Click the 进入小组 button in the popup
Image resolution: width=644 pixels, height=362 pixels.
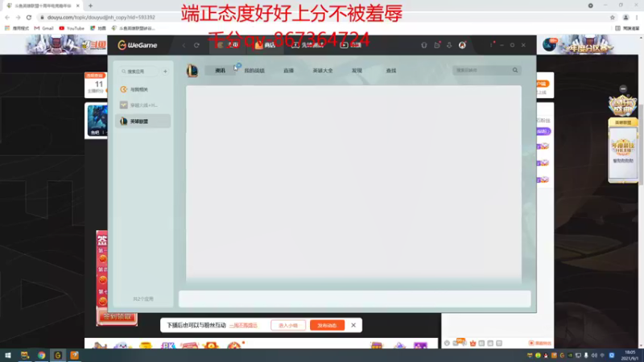288,326
